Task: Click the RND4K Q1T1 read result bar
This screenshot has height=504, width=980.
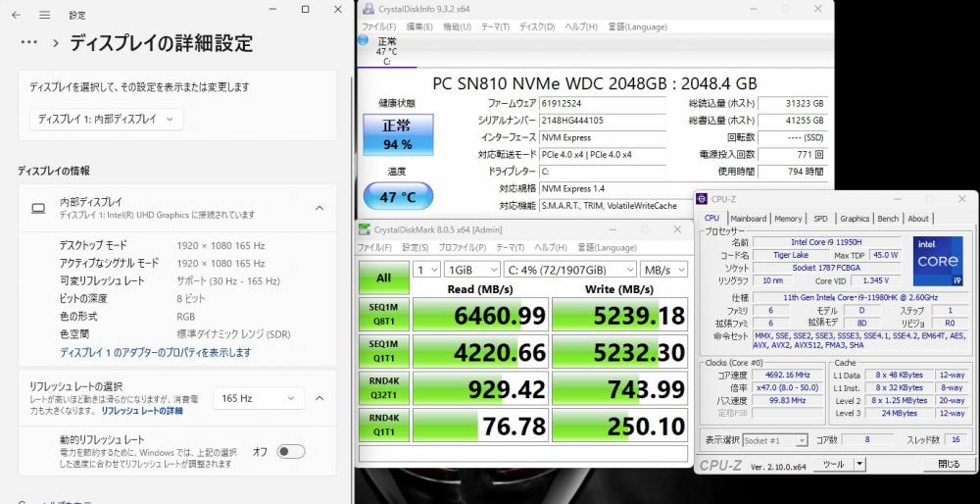Action: [x=480, y=425]
